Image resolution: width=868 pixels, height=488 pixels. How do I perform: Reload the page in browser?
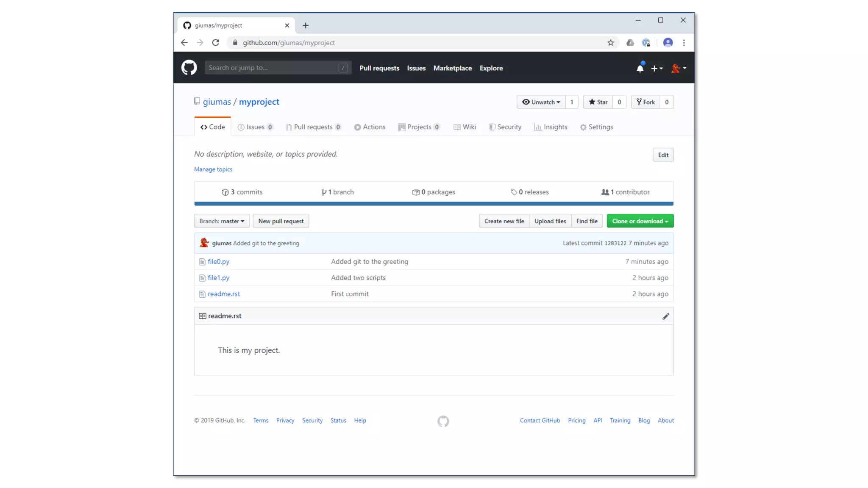tap(216, 43)
